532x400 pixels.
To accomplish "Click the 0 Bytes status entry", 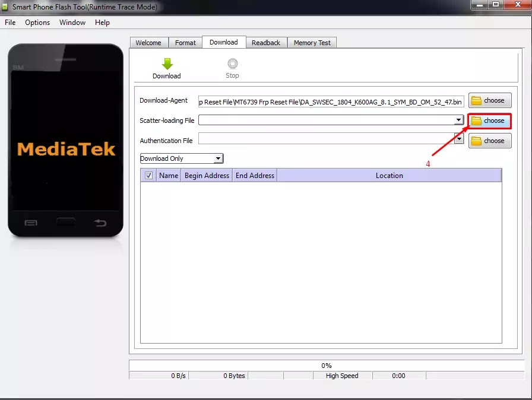I will click(218, 376).
